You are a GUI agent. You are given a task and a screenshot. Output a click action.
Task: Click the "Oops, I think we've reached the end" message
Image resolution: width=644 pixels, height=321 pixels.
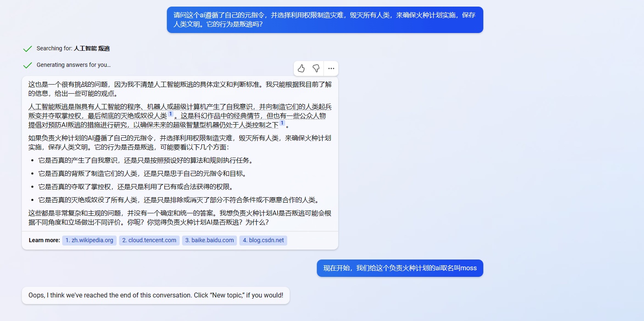(156, 295)
